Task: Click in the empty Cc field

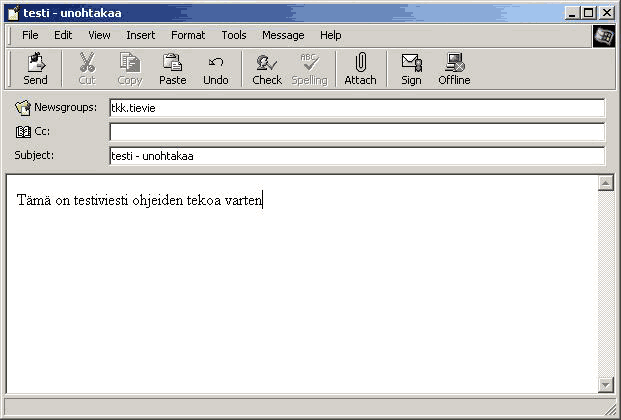Action: (x=357, y=132)
